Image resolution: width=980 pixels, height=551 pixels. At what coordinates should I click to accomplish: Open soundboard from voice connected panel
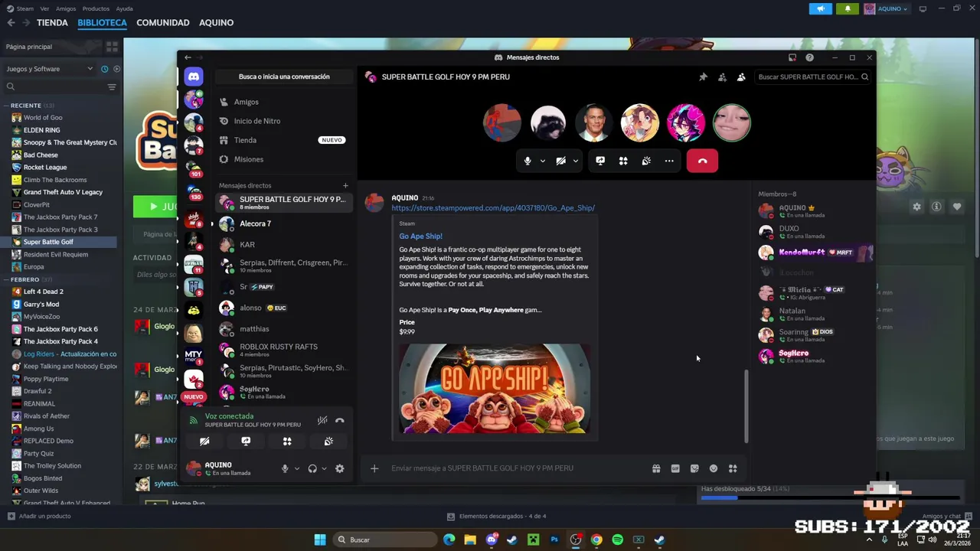328,442
